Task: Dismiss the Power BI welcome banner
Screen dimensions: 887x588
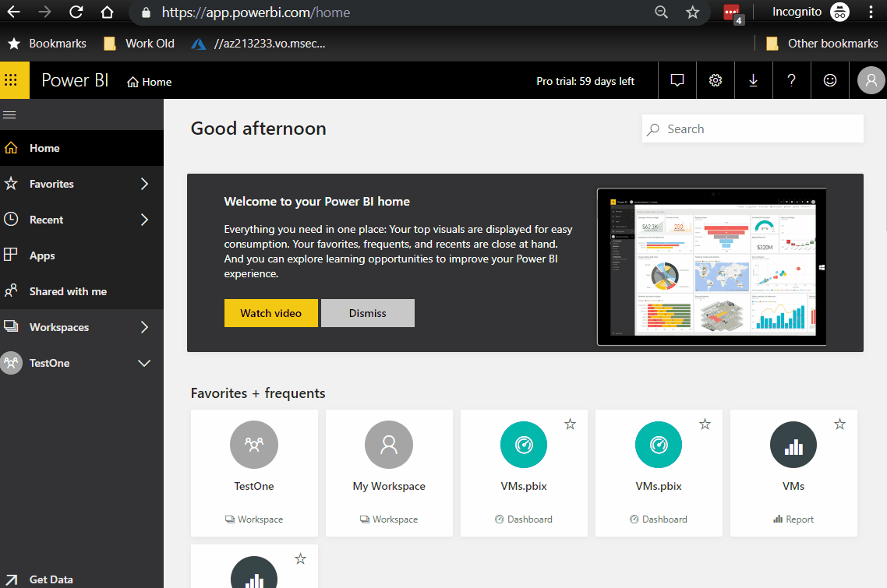Action: (x=367, y=312)
